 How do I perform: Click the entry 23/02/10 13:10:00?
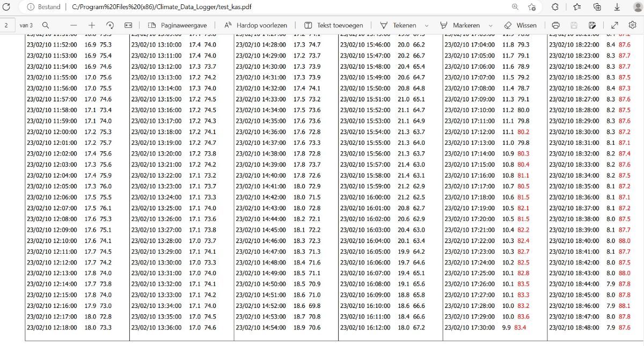[x=157, y=45]
